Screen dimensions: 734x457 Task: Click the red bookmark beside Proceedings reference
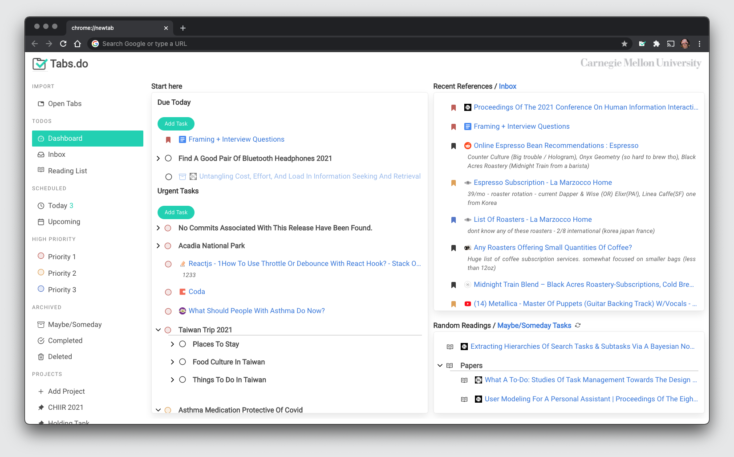pyautogui.click(x=453, y=107)
